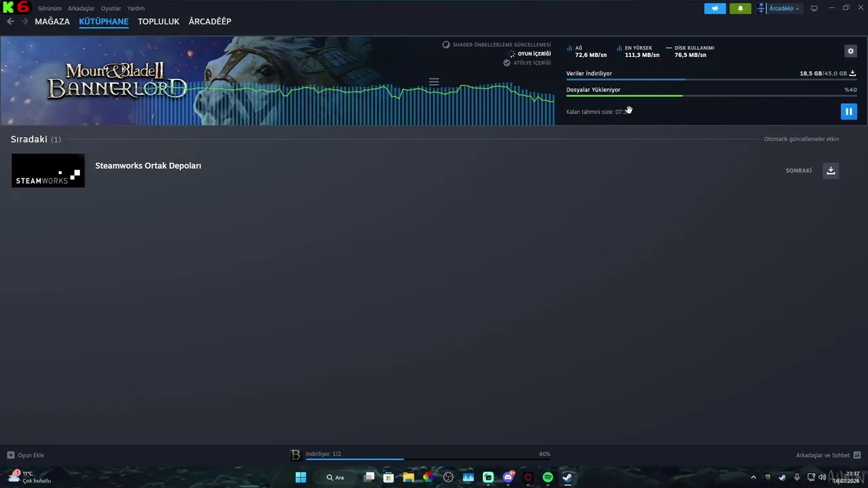Open the notifications bell
Image resolution: width=868 pixels, height=488 pixels.
click(x=740, y=8)
